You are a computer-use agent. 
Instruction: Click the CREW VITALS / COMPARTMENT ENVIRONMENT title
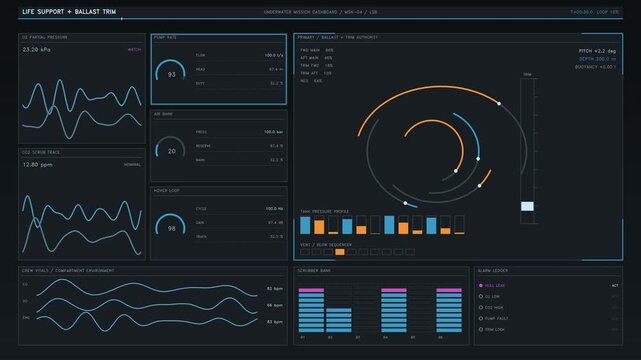(x=68, y=271)
